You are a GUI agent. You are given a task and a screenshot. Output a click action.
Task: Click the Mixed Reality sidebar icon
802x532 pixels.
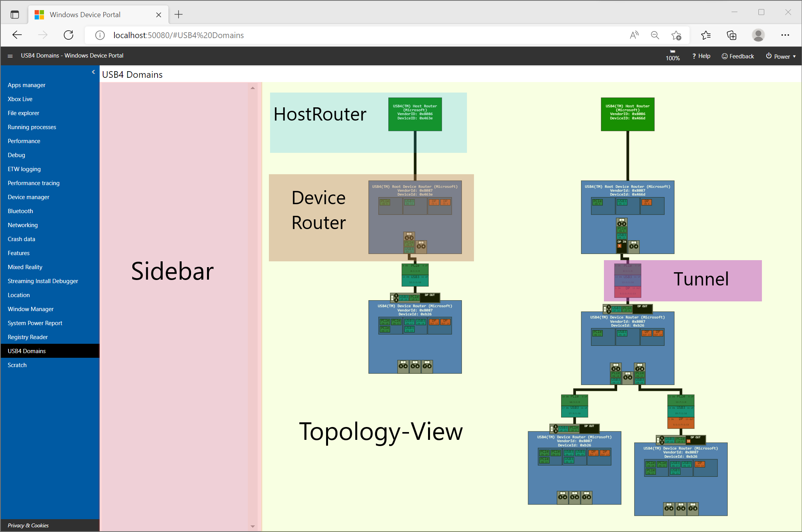[x=25, y=267]
